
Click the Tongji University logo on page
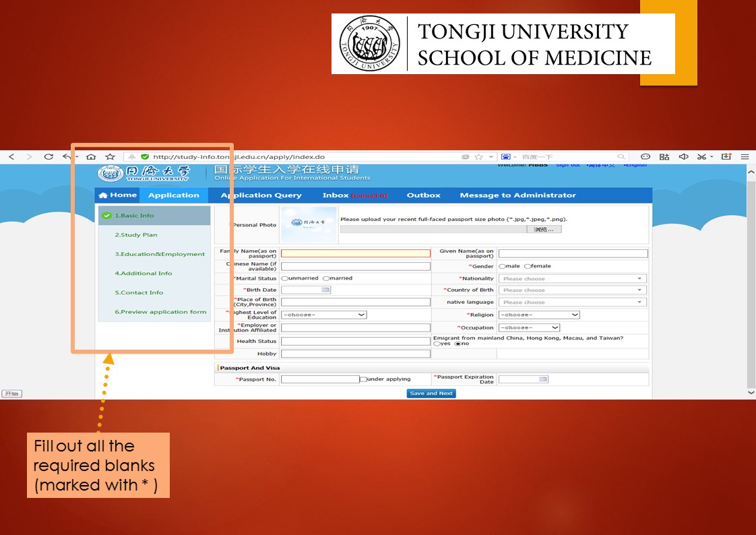[x=144, y=173]
